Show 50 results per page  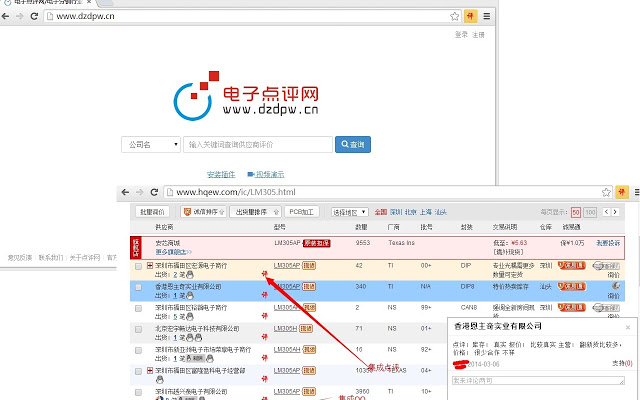(x=576, y=212)
